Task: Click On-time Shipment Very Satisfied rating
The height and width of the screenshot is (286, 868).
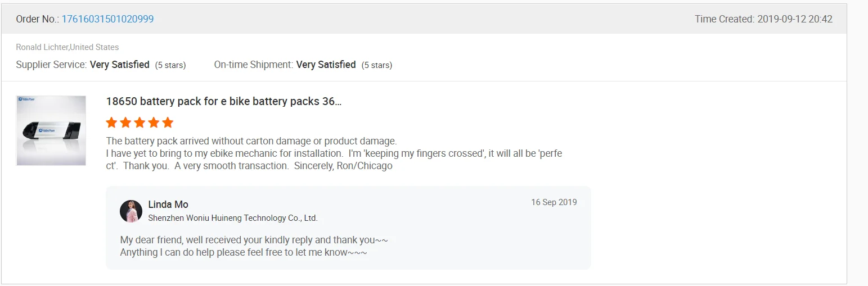Action: point(326,65)
